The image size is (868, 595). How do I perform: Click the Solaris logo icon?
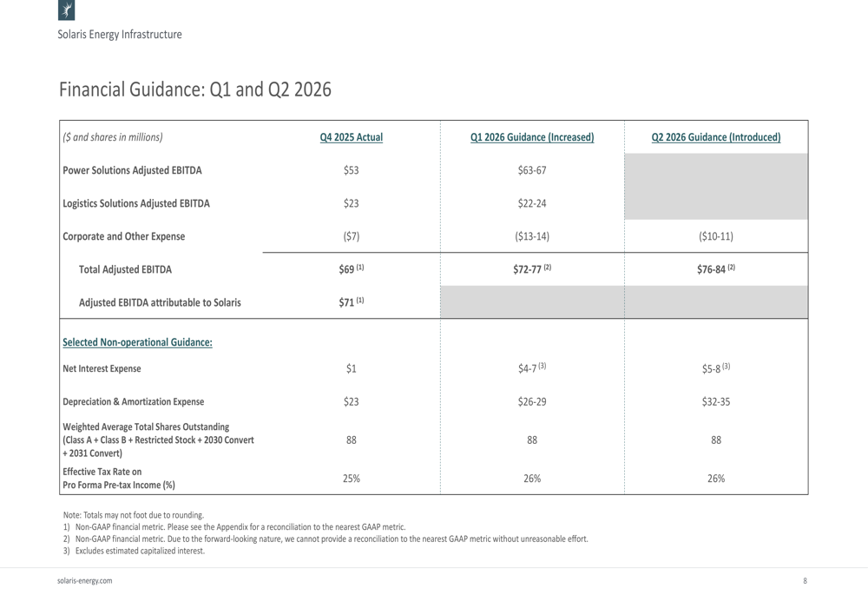(67, 10)
